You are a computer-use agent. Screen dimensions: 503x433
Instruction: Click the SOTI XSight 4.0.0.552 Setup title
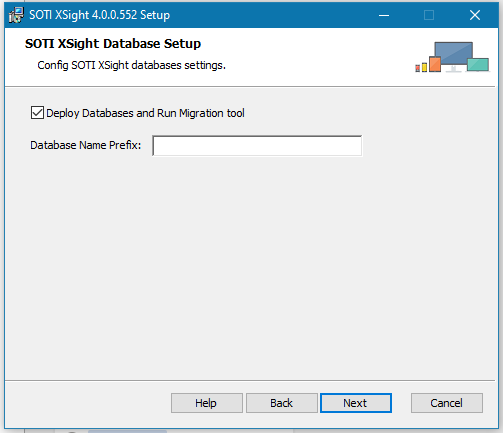click(99, 15)
